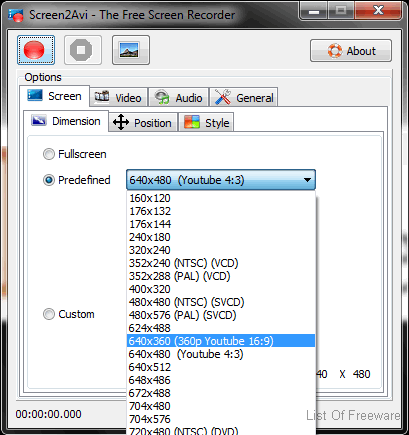Switch to the Screen tab
Image resolution: width=409 pixels, height=435 pixels.
tap(55, 96)
